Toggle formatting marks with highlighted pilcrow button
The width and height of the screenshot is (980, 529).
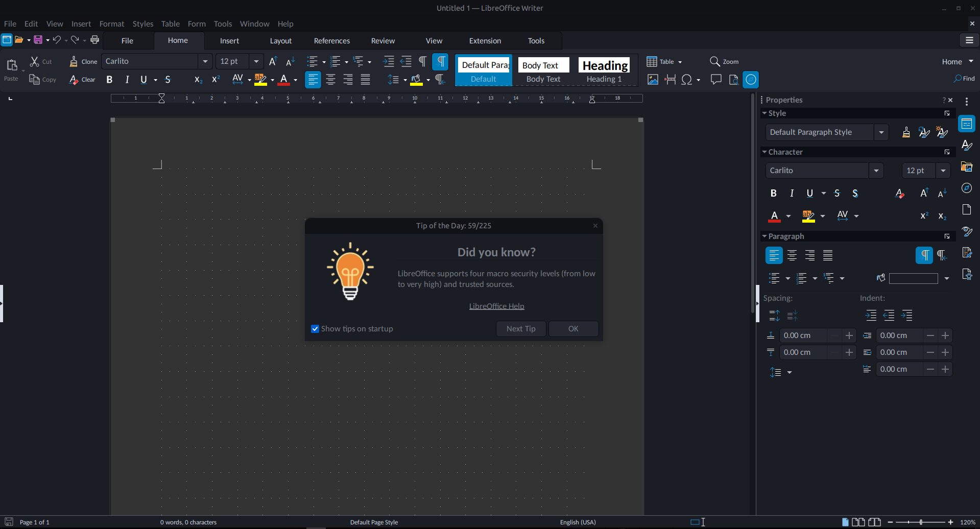pos(440,61)
